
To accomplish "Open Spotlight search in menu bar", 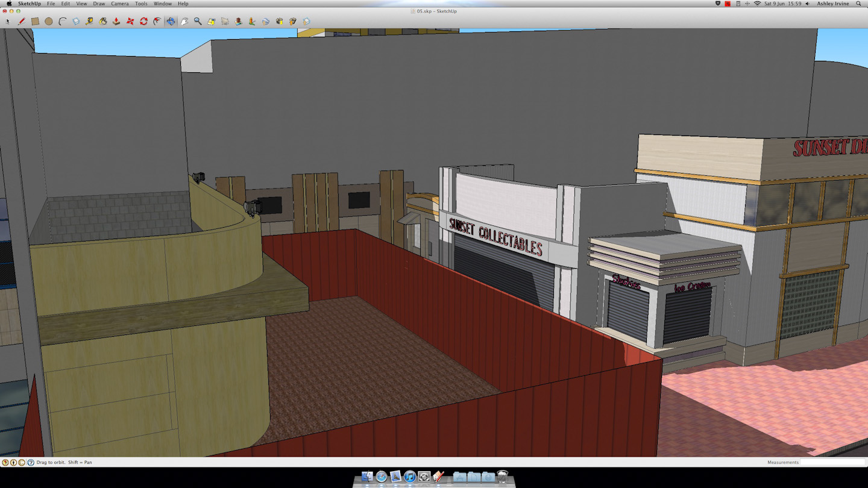I will (x=859, y=4).
